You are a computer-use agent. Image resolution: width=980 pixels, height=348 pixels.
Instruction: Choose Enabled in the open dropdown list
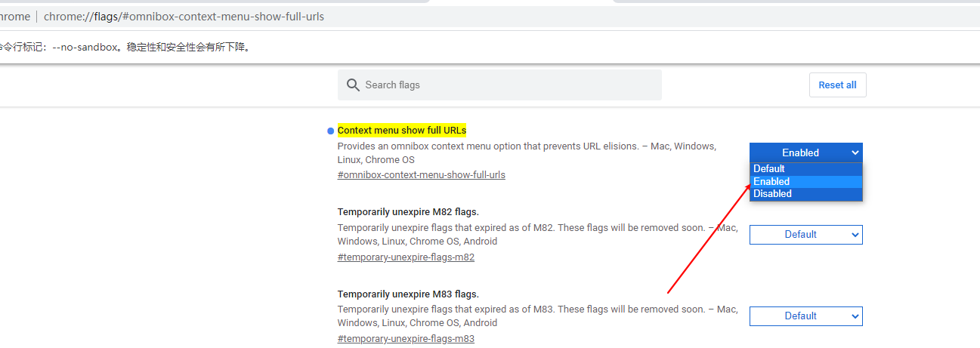(x=806, y=181)
